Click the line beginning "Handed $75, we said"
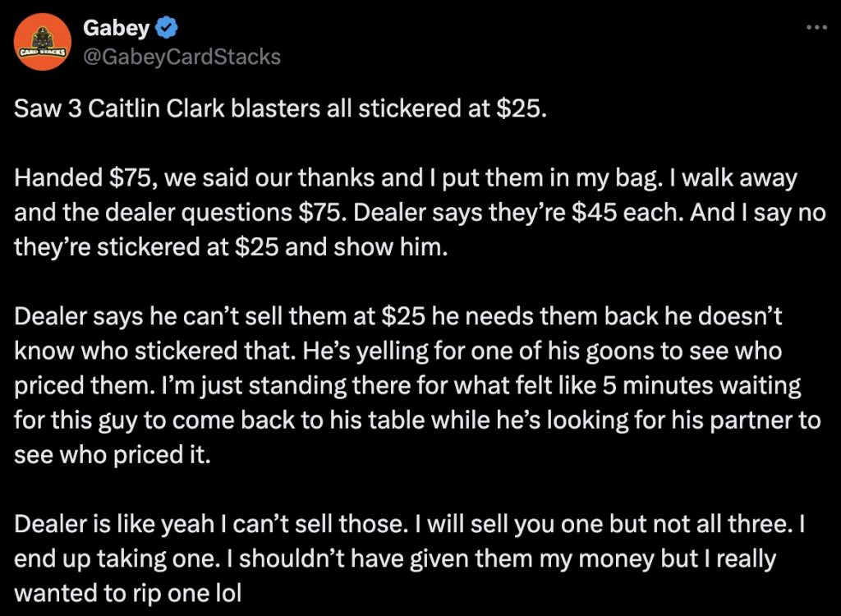 pos(406,178)
